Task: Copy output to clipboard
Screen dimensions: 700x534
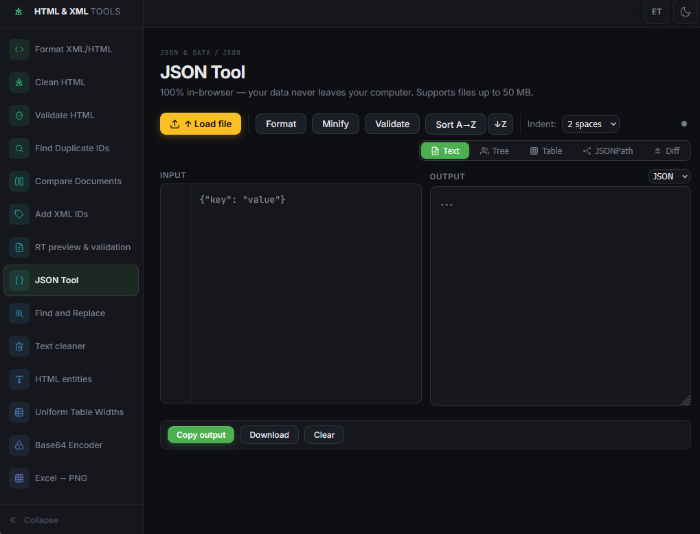Action: 201,435
